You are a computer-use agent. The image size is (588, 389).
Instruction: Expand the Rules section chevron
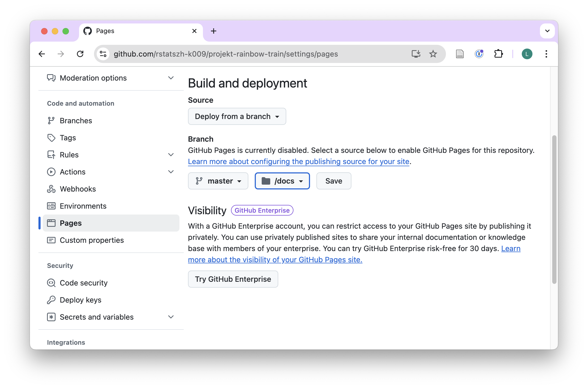pos(171,155)
